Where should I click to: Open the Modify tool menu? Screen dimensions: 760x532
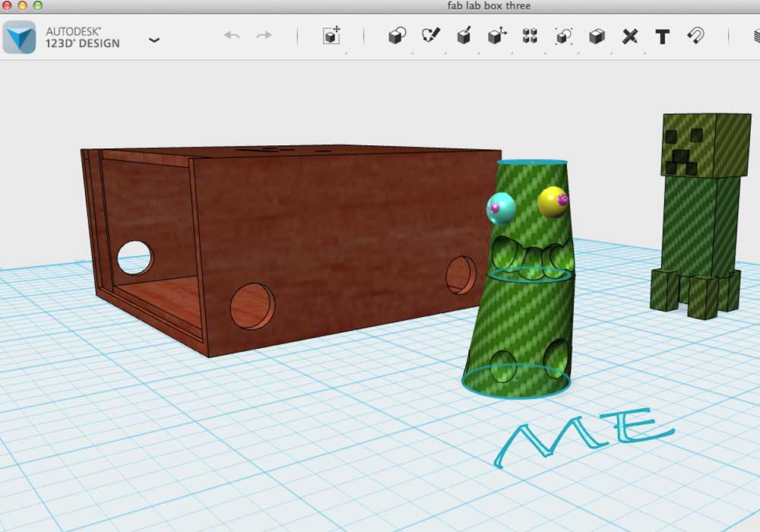pyautogui.click(x=497, y=36)
